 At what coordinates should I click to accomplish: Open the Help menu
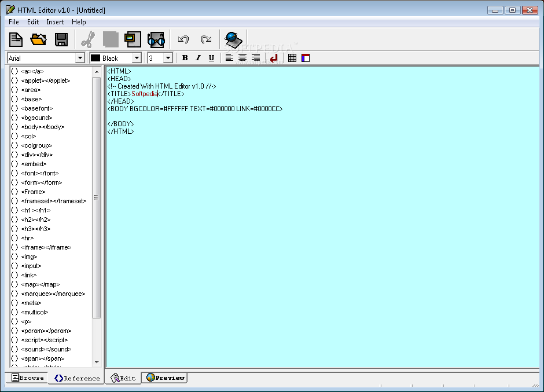pyautogui.click(x=79, y=22)
